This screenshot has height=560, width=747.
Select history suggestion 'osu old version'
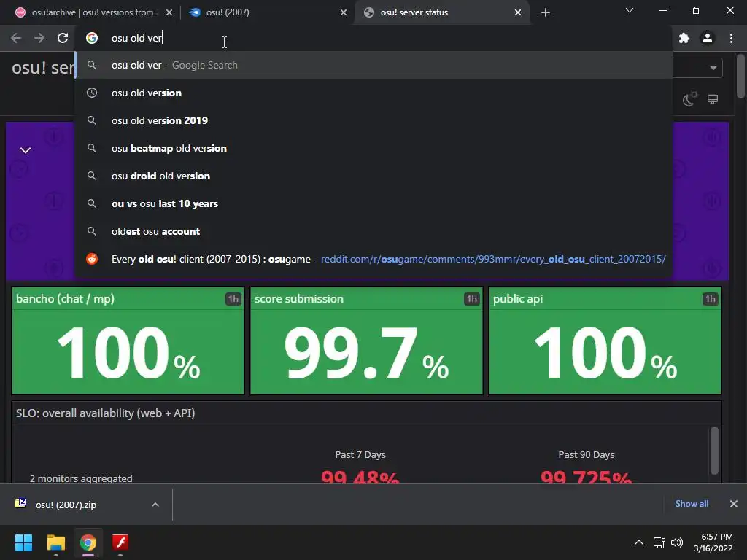tap(374, 93)
